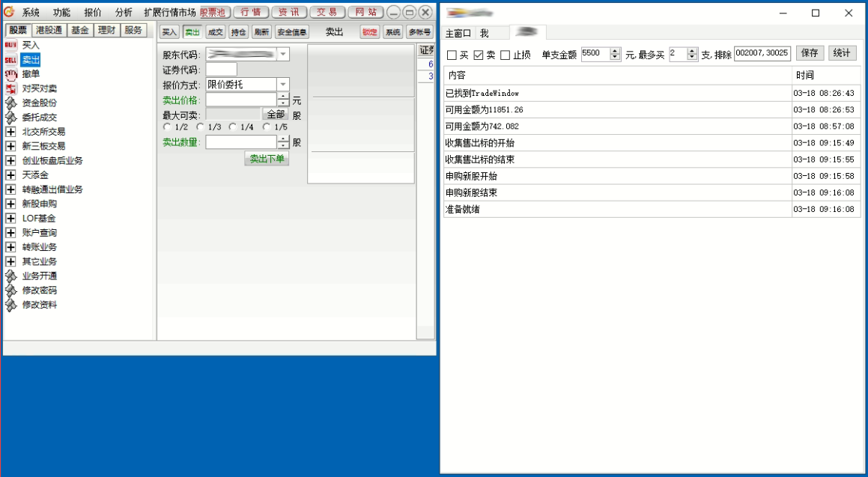
Task: Click the 修改密码 icon in sidebar
Action: 10,291
